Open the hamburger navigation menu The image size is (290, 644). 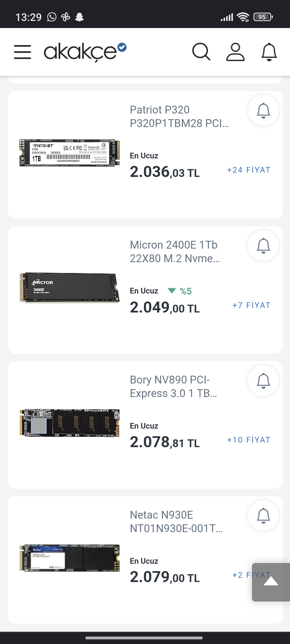click(23, 52)
